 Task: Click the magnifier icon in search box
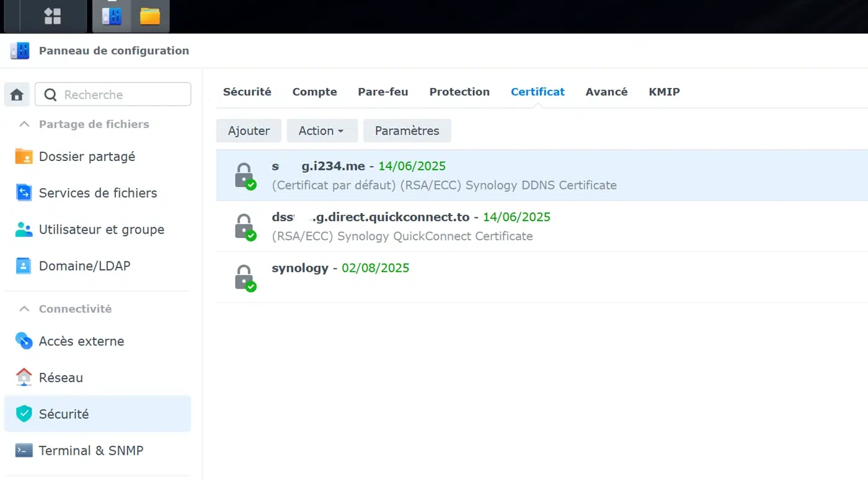pyautogui.click(x=51, y=95)
